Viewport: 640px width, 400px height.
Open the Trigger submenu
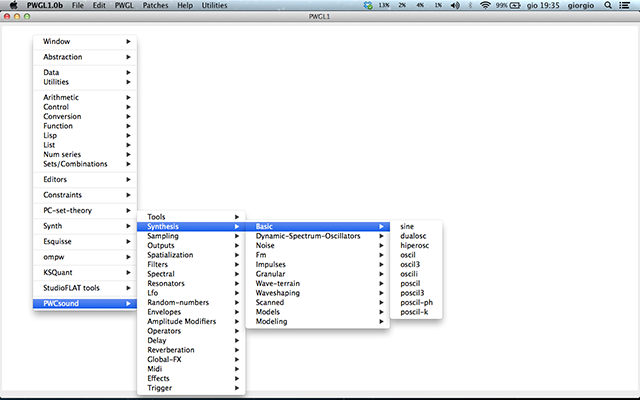[191, 388]
